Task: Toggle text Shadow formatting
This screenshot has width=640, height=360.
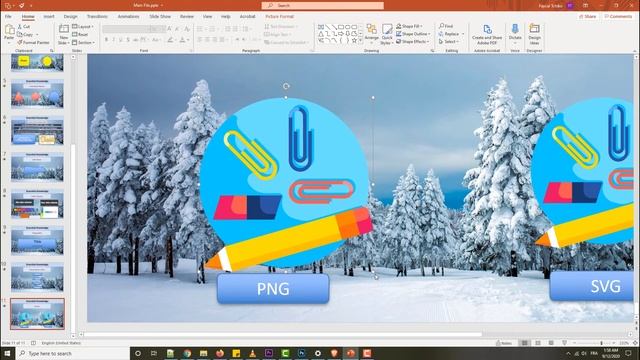Action: point(128,40)
